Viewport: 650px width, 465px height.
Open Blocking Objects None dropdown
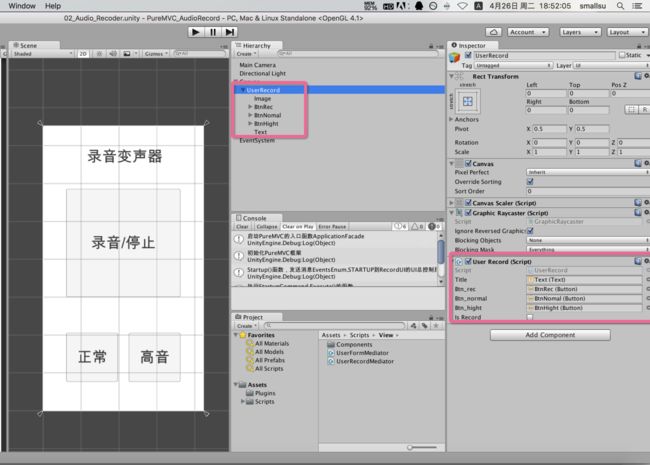coord(588,240)
